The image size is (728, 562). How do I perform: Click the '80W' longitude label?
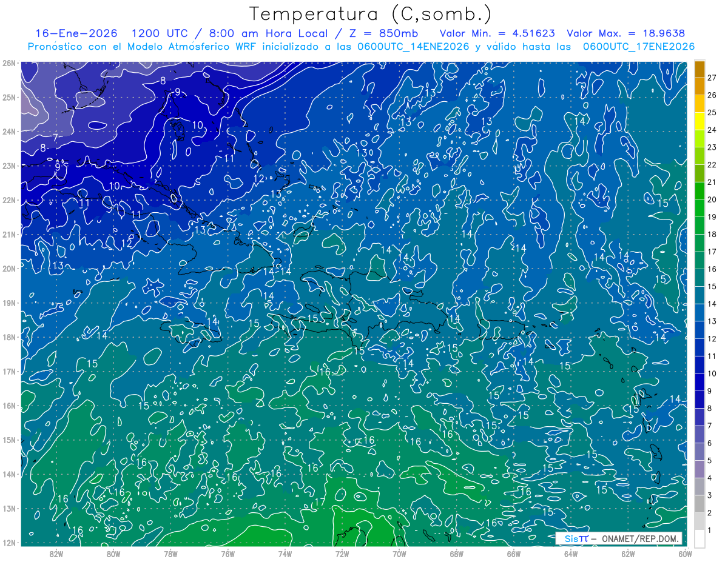113,554
